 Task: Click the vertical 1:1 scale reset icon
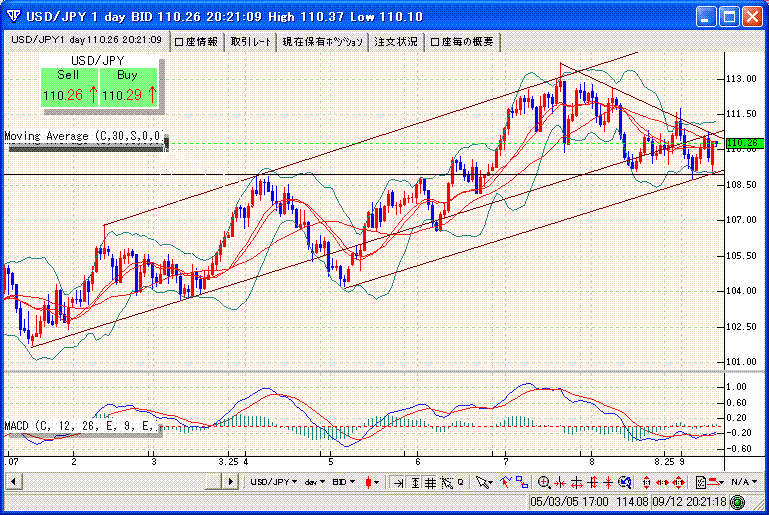(x=646, y=483)
